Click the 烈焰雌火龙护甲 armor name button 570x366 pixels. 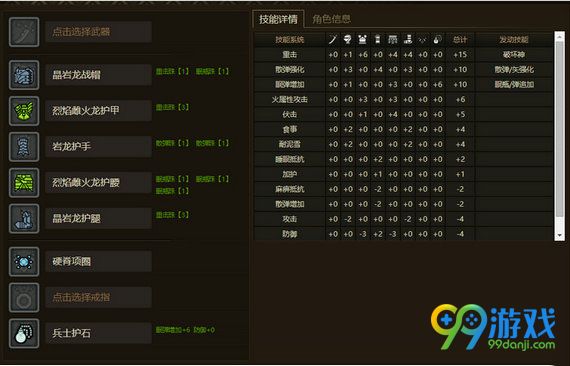(99, 111)
